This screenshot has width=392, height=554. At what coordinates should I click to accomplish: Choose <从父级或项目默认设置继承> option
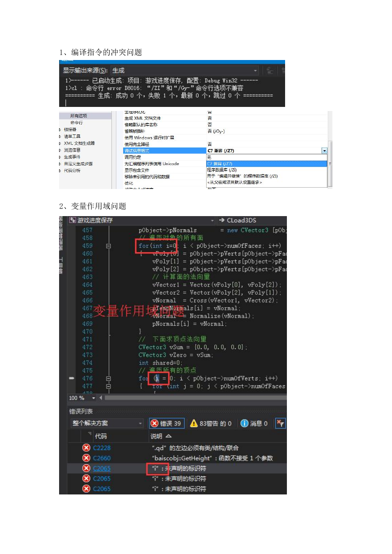(x=267, y=183)
